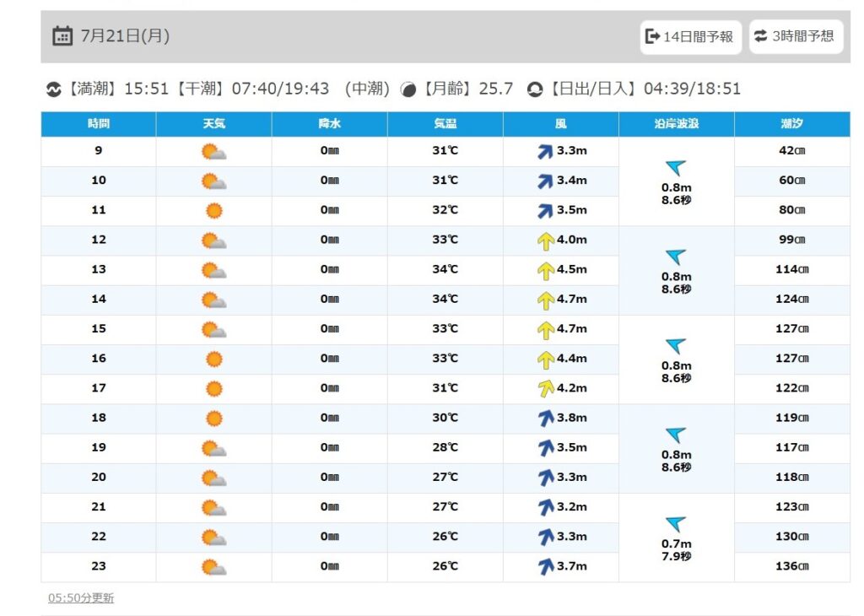The height and width of the screenshot is (616, 864).
Task: Switch to 3時間予想 view
Action: pyautogui.click(x=796, y=36)
